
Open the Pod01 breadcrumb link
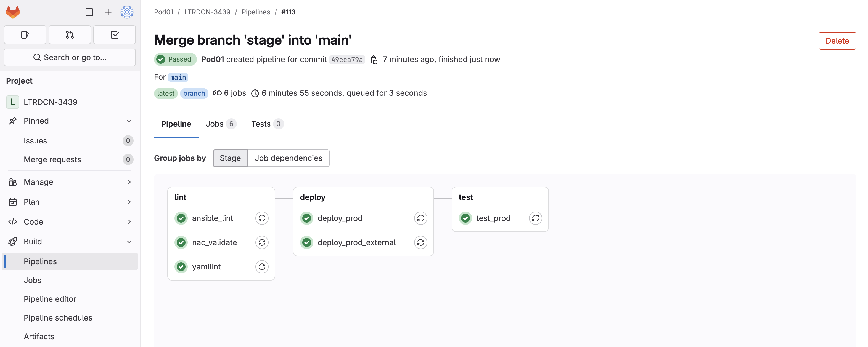(163, 12)
